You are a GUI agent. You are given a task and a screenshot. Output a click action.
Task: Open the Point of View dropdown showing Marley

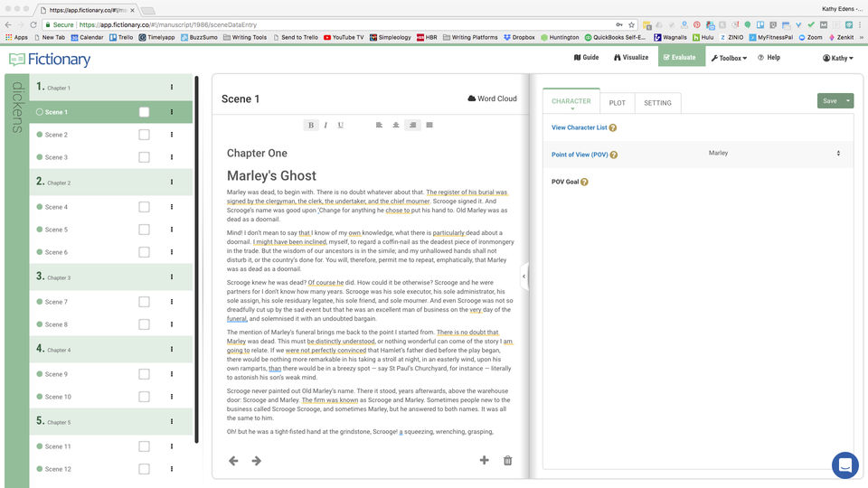point(775,154)
